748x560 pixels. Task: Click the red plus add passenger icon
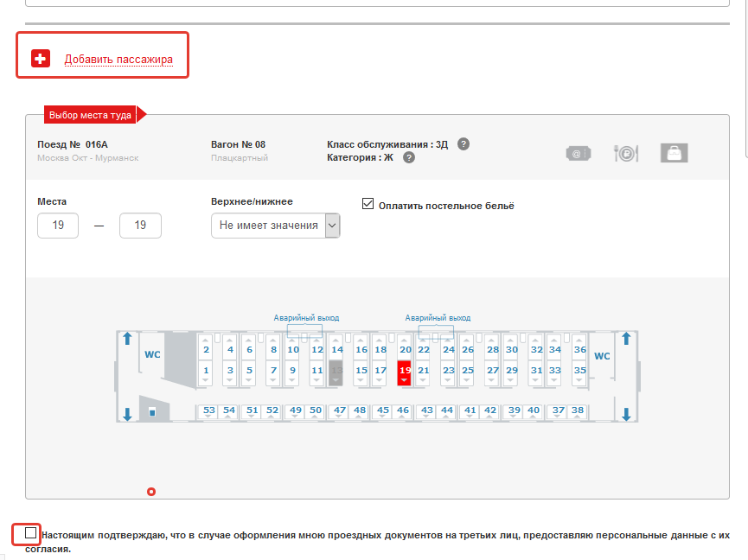tap(41, 59)
